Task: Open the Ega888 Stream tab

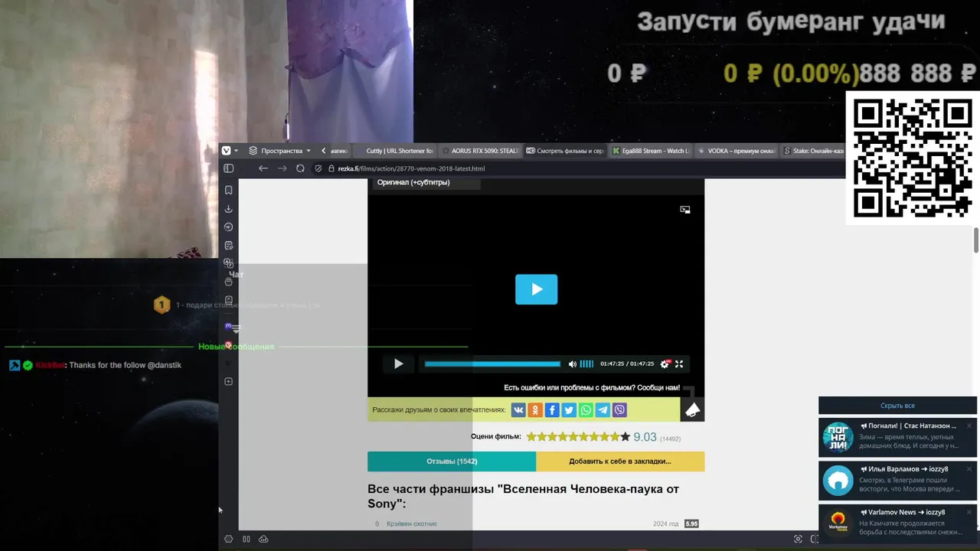Action: click(x=651, y=151)
